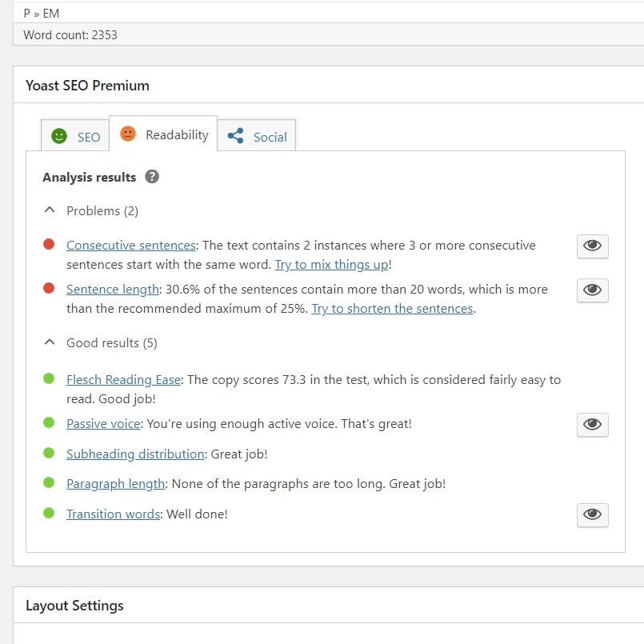
Task: Click the P » EM element path
Action: pyautogui.click(x=42, y=14)
